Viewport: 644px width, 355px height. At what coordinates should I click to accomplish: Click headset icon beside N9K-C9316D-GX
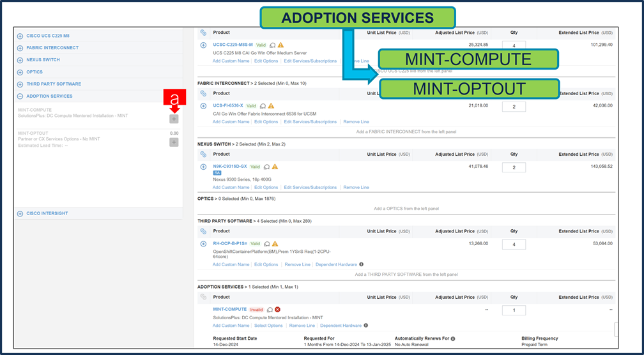pos(266,167)
